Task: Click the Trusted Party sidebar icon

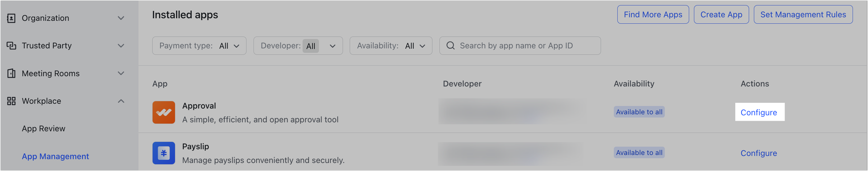Action: click(x=11, y=46)
